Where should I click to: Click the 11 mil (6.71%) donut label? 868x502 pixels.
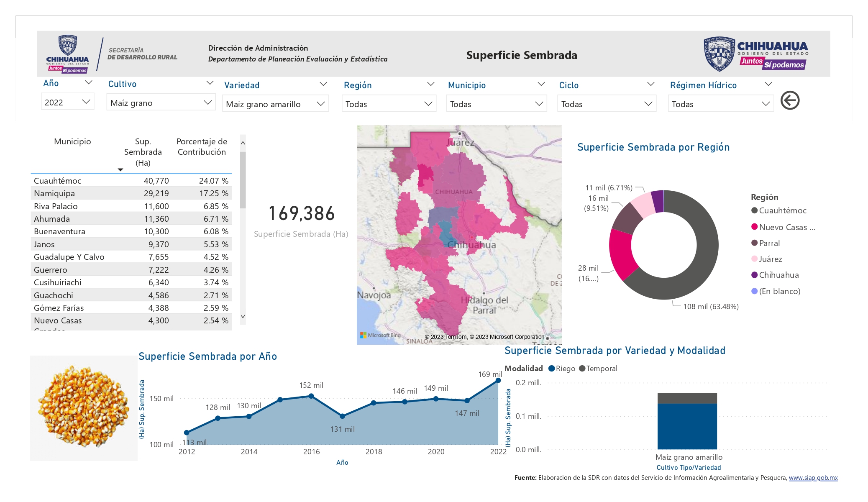609,188
